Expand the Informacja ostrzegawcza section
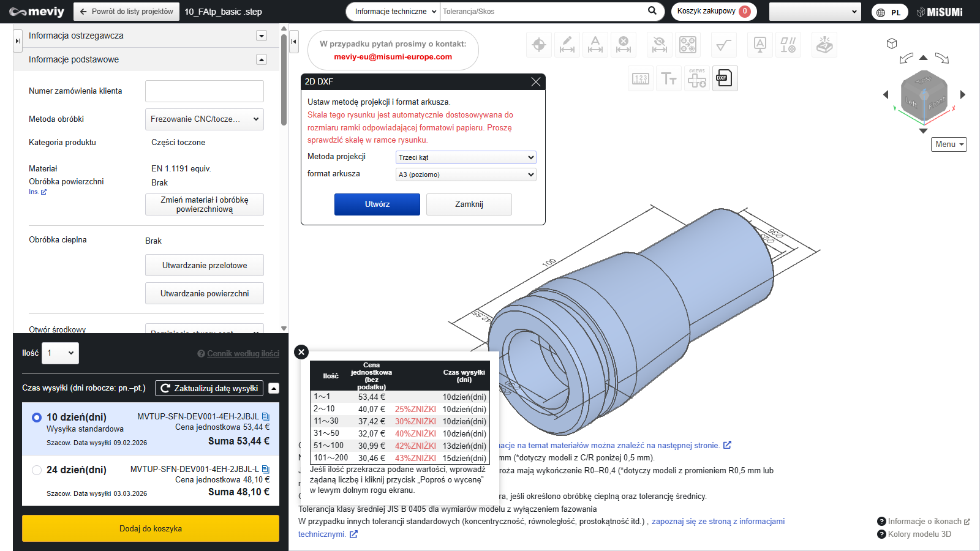Image resolution: width=980 pixels, height=551 pixels. pos(262,36)
